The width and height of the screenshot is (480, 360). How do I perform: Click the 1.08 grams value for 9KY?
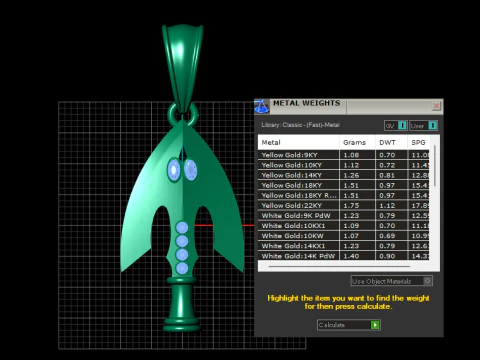tap(351, 155)
